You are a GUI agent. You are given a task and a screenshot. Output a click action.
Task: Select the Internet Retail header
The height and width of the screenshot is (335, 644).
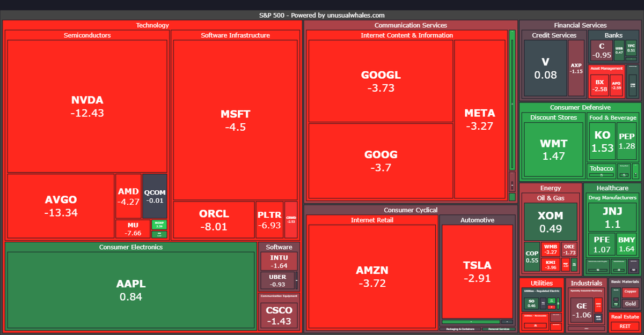[372, 220]
